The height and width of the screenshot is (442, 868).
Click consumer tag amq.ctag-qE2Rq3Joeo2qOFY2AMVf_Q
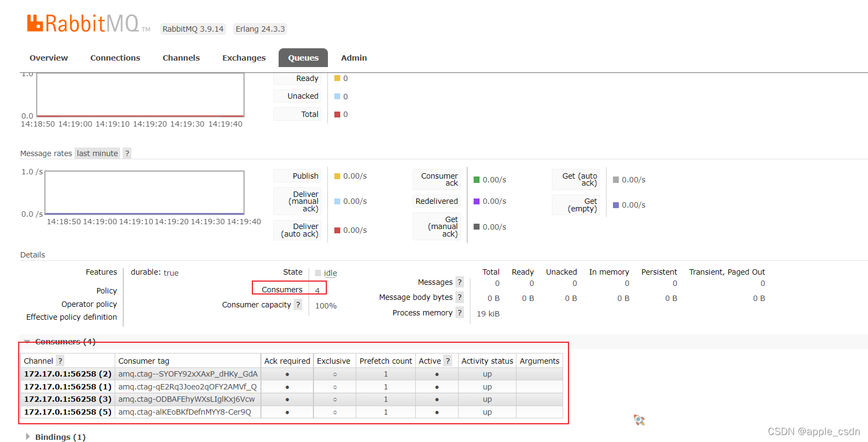coord(188,387)
